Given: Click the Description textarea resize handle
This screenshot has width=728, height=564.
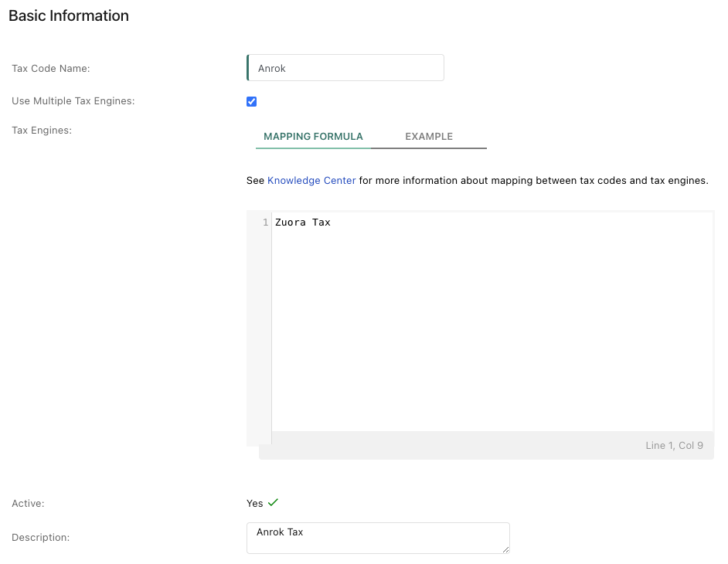Looking at the screenshot, I should pyautogui.click(x=505, y=549).
